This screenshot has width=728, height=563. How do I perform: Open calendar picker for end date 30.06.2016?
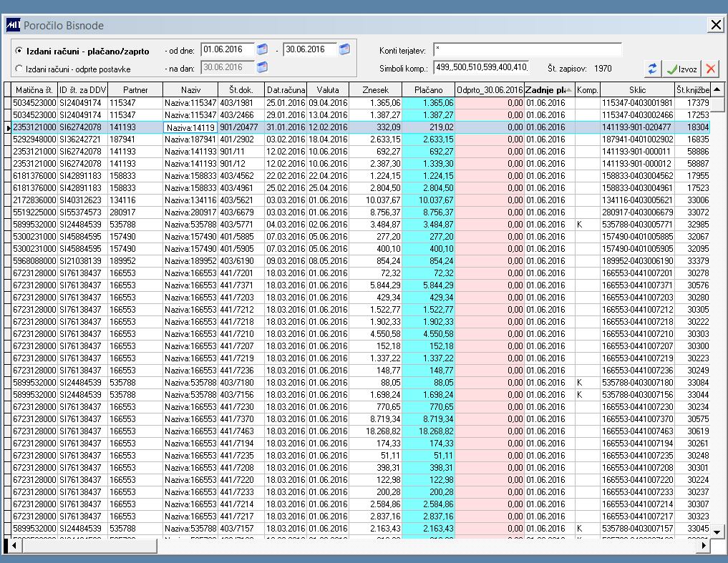coord(344,49)
